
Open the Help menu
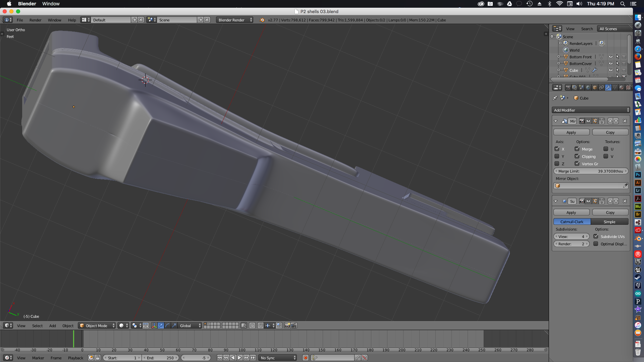pos(72,20)
